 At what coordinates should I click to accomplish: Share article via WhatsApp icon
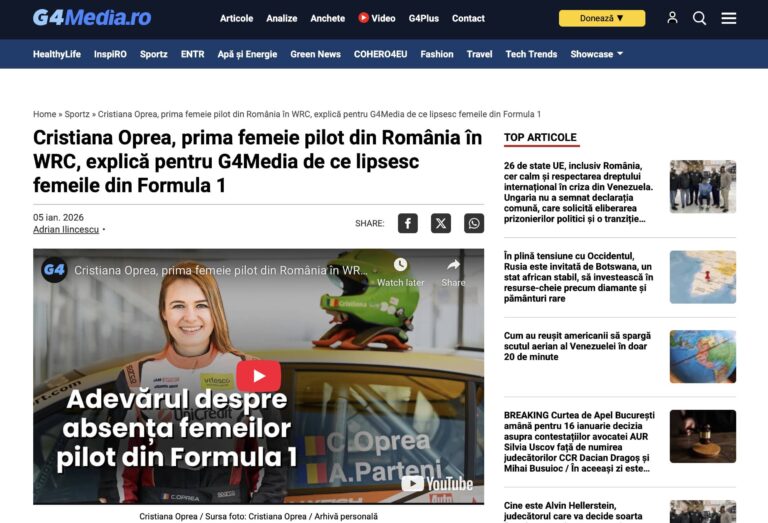click(x=474, y=223)
